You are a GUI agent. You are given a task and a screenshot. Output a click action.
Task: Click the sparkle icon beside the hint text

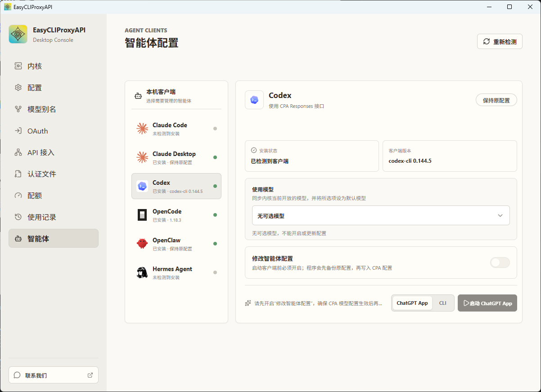click(248, 303)
